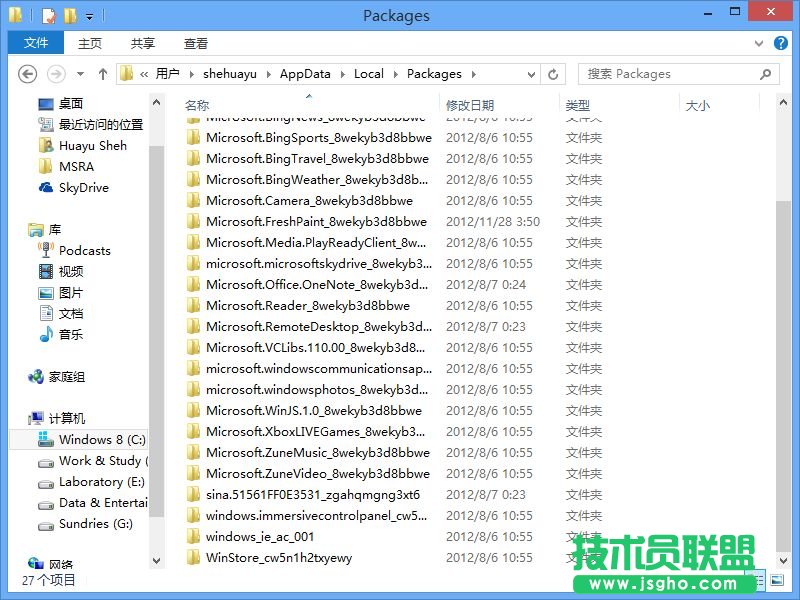Viewport: 800px width, 600px height.
Task: Switch to the 共享 ribbon tab
Action: pyautogui.click(x=141, y=43)
